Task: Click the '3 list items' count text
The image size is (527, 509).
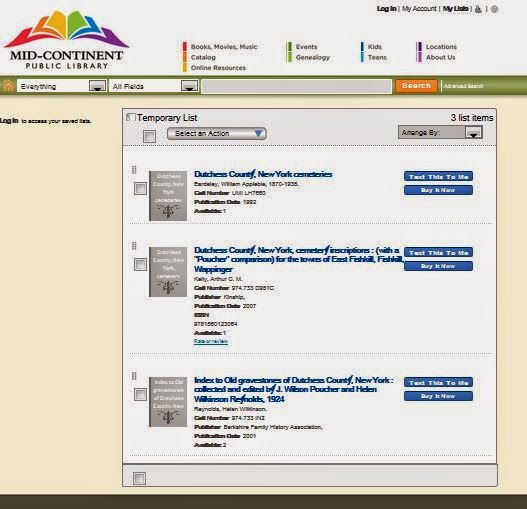Action: (x=472, y=118)
